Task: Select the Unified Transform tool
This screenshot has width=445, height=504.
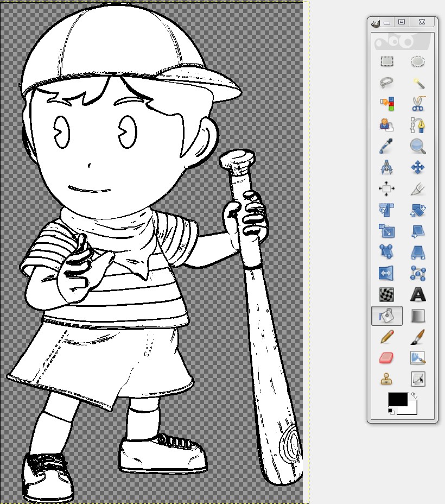Action: [x=386, y=210]
